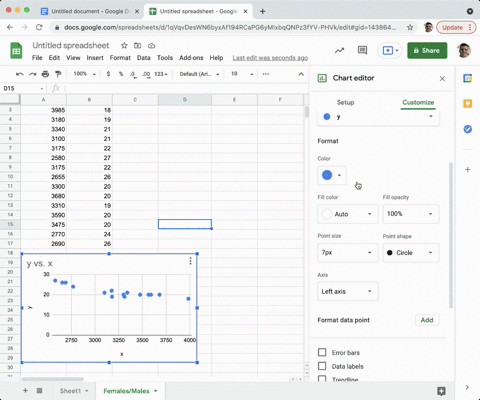480x400 pixels.
Task: Click the get add-ons plus icon
Action: [468, 170]
